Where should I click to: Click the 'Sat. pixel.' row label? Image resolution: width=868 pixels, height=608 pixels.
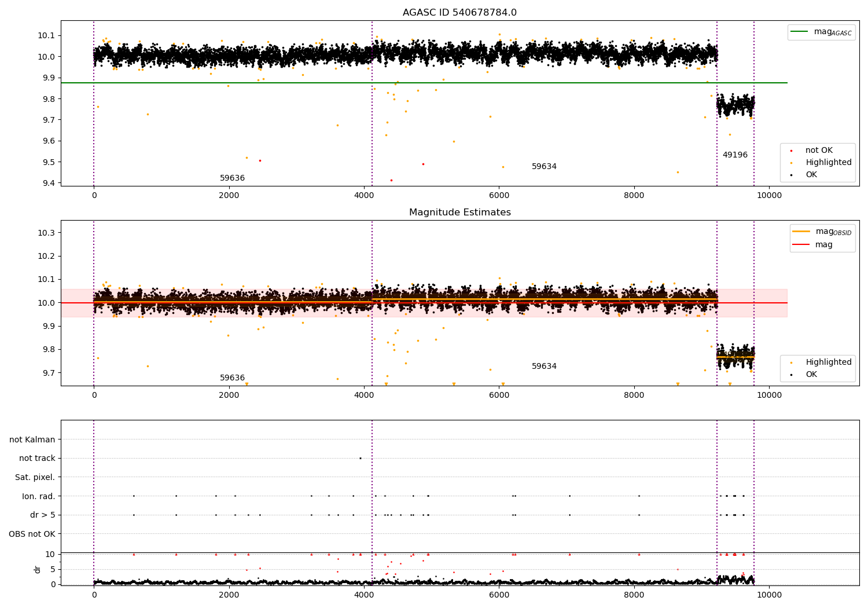click(x=35, y=478)
